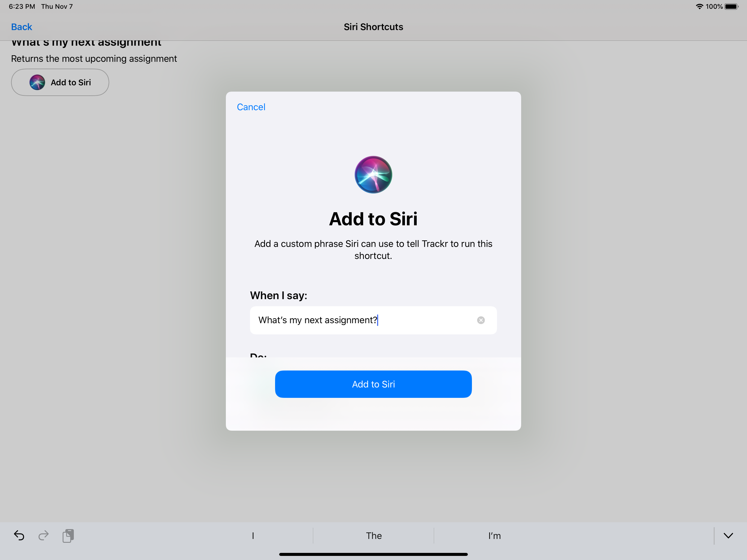Tap the 'Add to Siri' dialog heading
The width and height of the screenshot is (747, 560).
(373, 219)
